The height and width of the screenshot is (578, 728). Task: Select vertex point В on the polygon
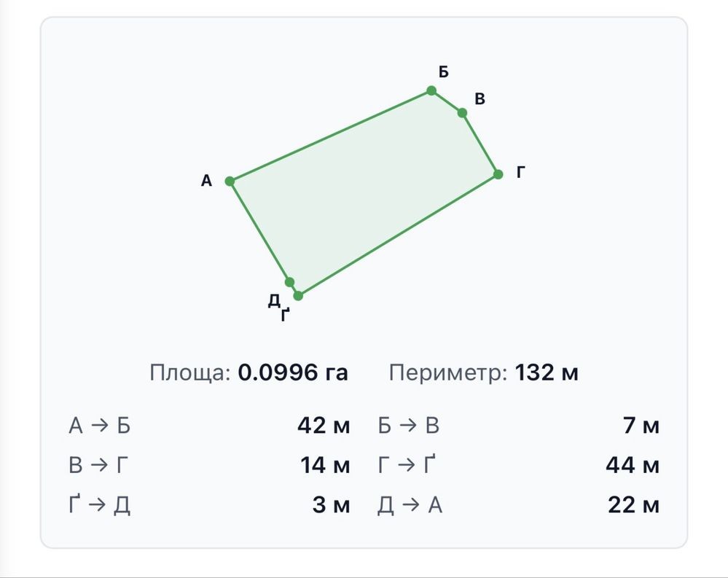(x=462, y=113)
